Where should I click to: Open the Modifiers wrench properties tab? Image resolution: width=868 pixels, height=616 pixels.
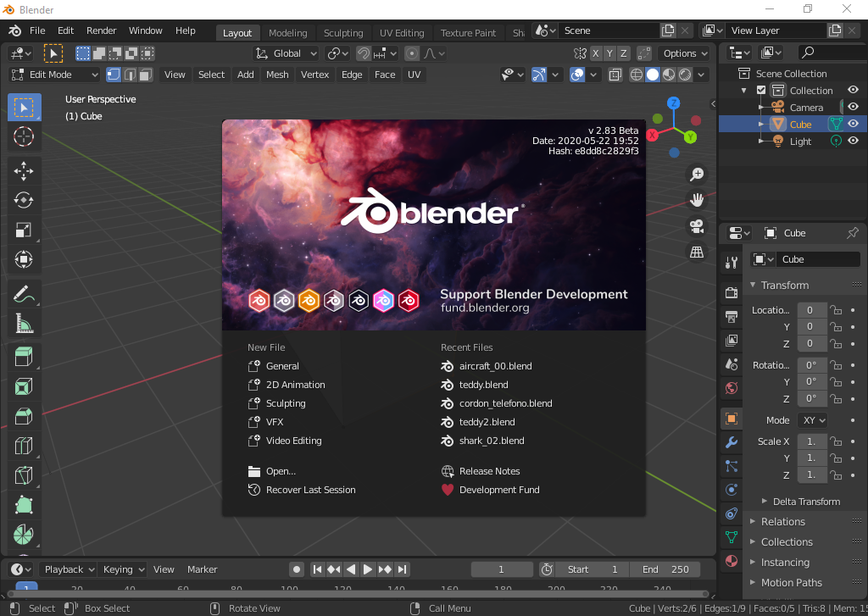click(732, 442)
